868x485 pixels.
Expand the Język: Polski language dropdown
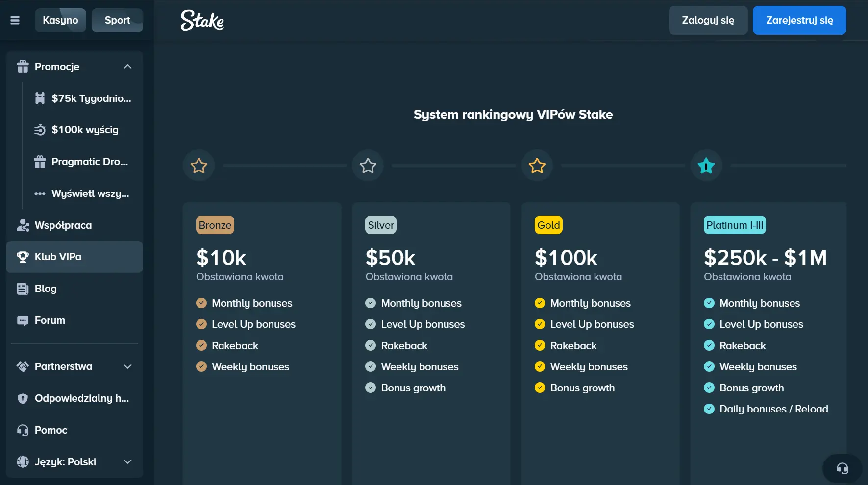(128, 462)
